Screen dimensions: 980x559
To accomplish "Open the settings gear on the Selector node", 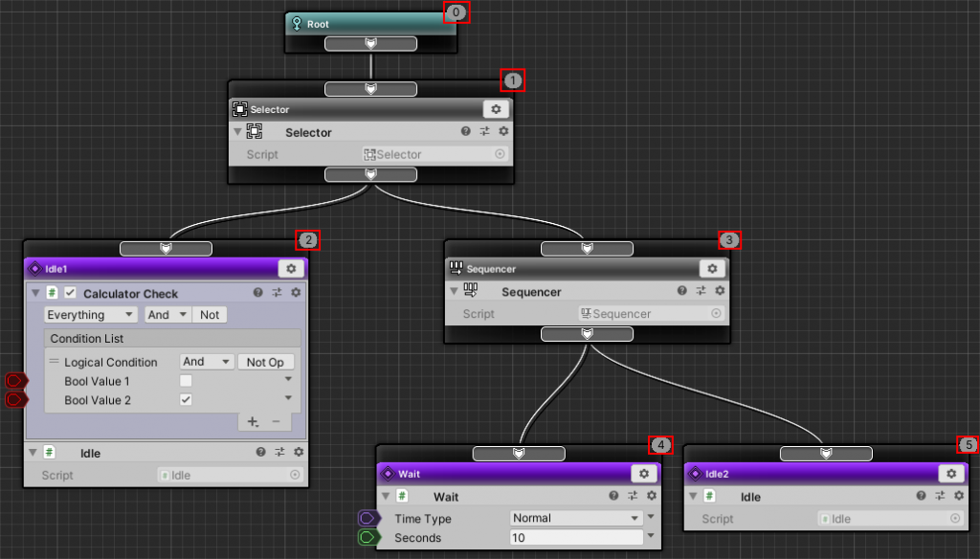I will pos(497,108).
